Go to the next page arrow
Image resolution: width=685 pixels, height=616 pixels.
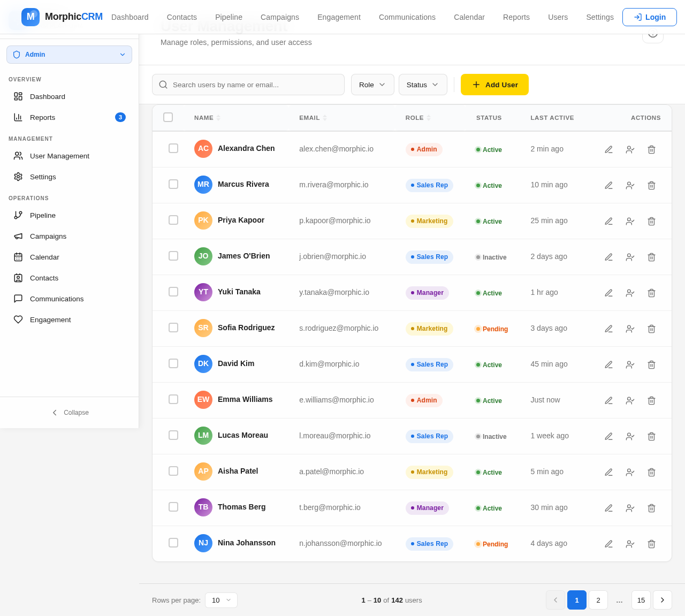663,600
